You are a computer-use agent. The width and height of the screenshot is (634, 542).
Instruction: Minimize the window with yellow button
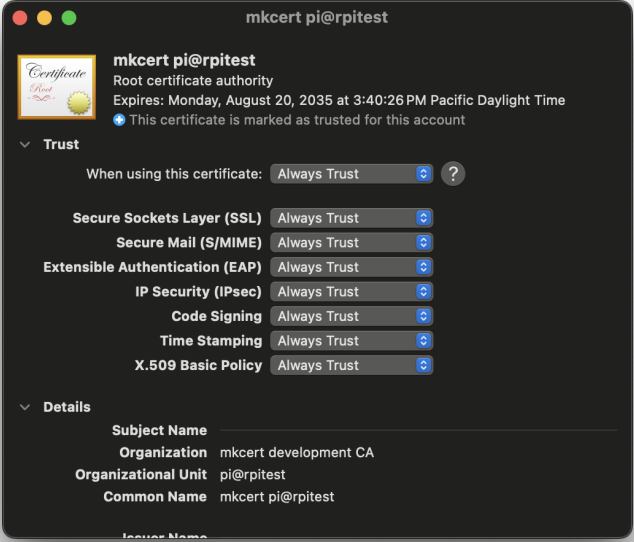44,18
